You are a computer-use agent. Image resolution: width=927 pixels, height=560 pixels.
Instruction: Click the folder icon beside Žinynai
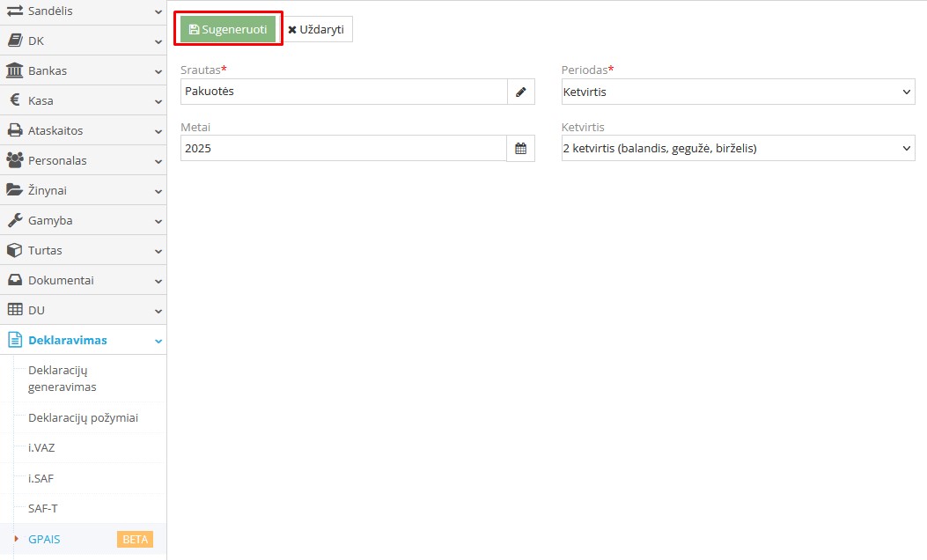(15, 190)
